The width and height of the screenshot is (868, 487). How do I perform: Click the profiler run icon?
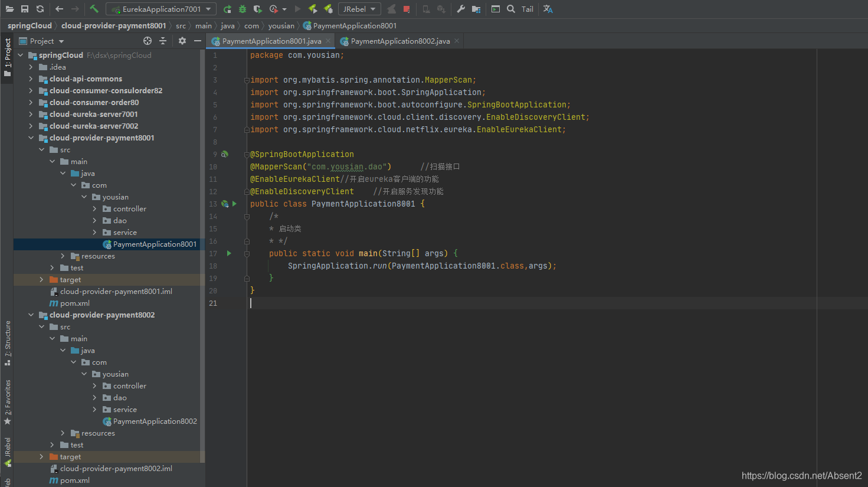click(x=273, y=9)
